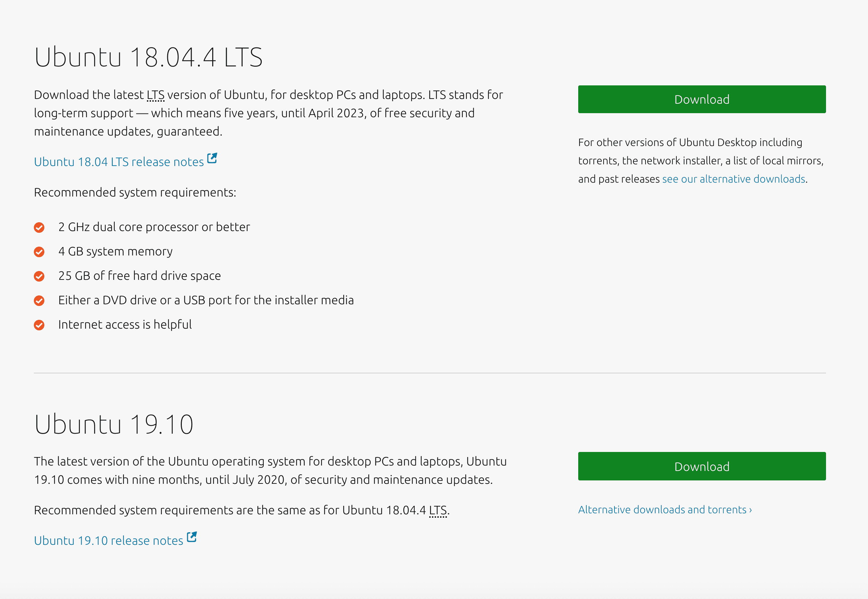This screenshot has height=599, width=868.
Task: Click the underlined LTS abbreviation in 'Download the latest LTS'
Action: click(x=156, y=95)
